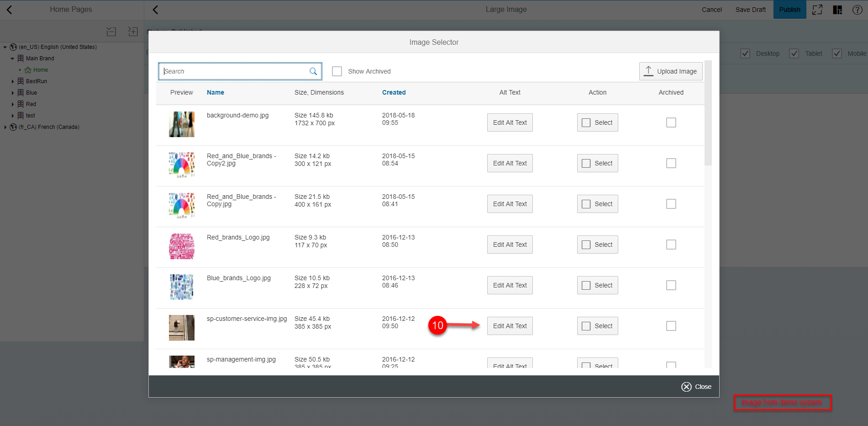Click the Upload Image button

[671, 71]
